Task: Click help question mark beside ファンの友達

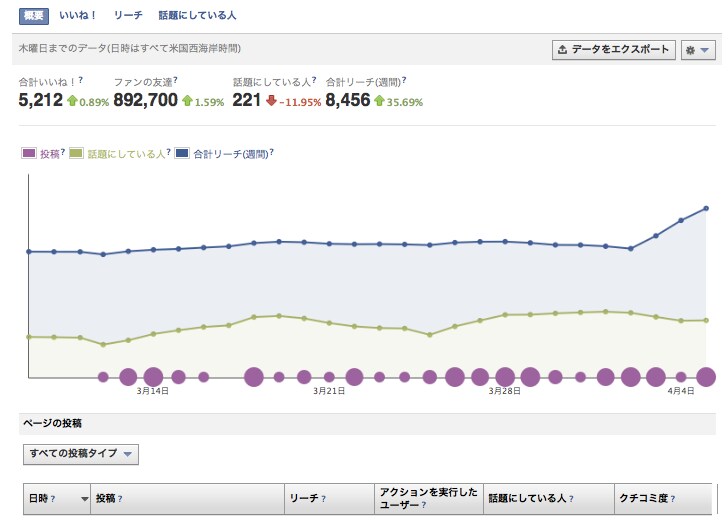Action: coord(176,80)
